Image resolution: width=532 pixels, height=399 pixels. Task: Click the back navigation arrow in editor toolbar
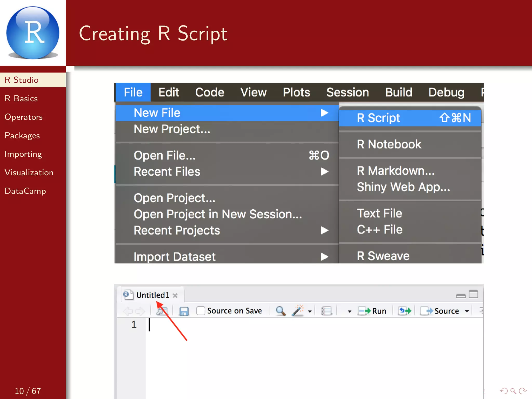click(128, 311)
